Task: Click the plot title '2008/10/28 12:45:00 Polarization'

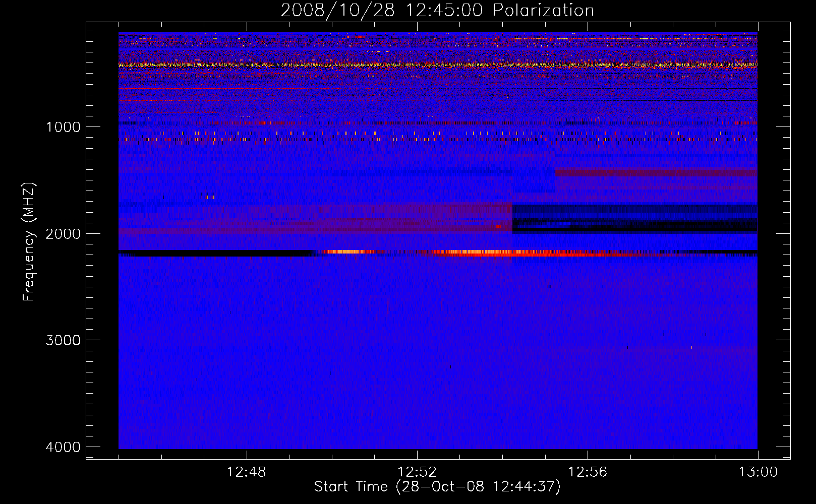Action: click(x=437, y=11)
